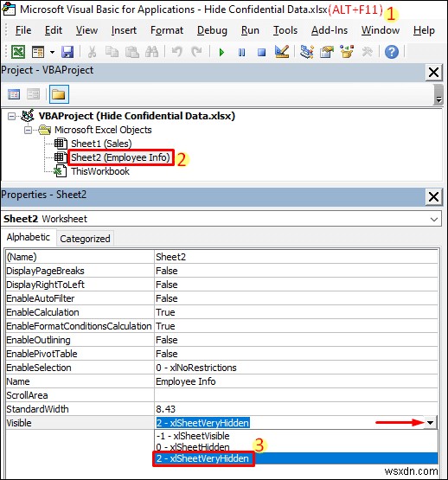The height and width of the screenshot is (480, 448).
Task: Click the Undo arrow icon
Action: coord(177,52)
